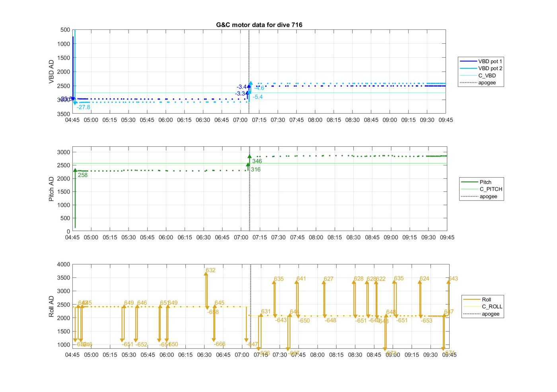
Task: Click the '-643' roll label
Action: coord(281,320)
